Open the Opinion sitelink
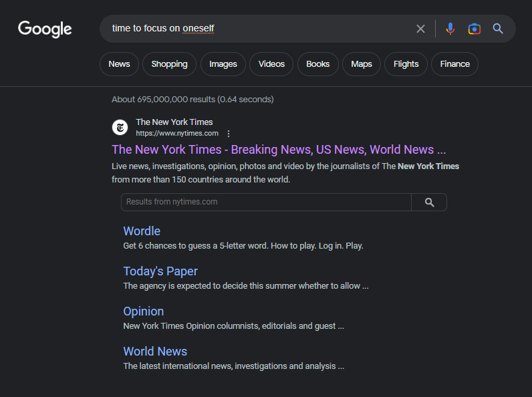This screenshot has width=532, height=397. pyautogui.click(x=143, y=311)
